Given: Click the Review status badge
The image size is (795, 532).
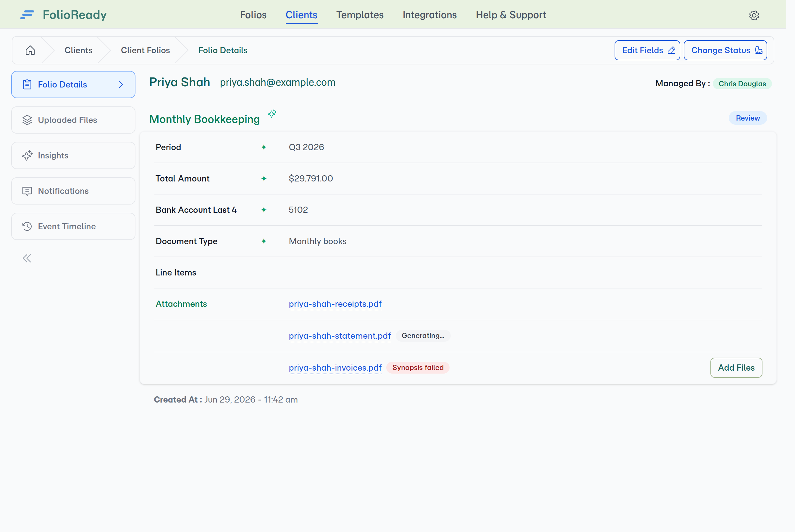Looking at the screenshot, I should click(x=748, y=118).
